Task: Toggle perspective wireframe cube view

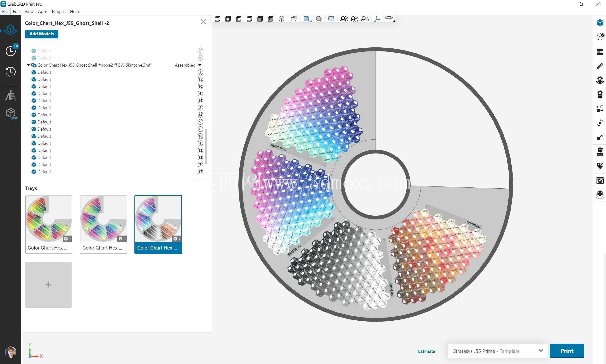Action: (x=294, y=19)
